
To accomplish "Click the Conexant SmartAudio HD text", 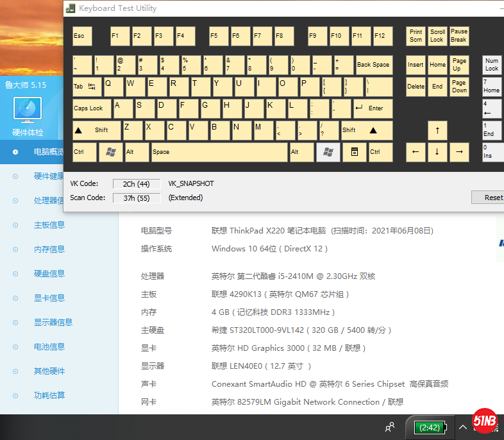I will pos(330,384).
